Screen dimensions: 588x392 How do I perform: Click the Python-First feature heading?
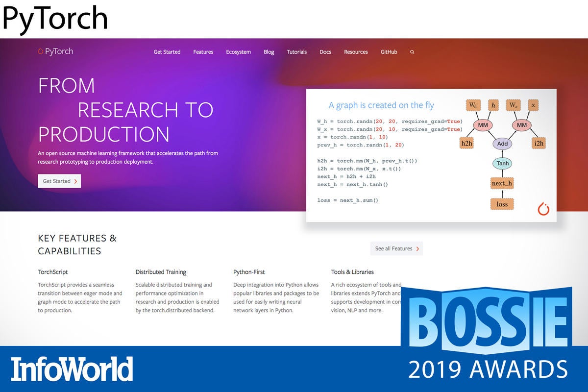(x=249, y=272)
